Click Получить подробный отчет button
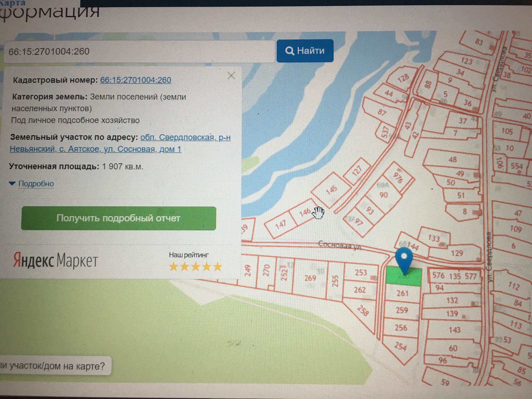The height and width of the screenshot is (399, 532). (x=119, y=218)
